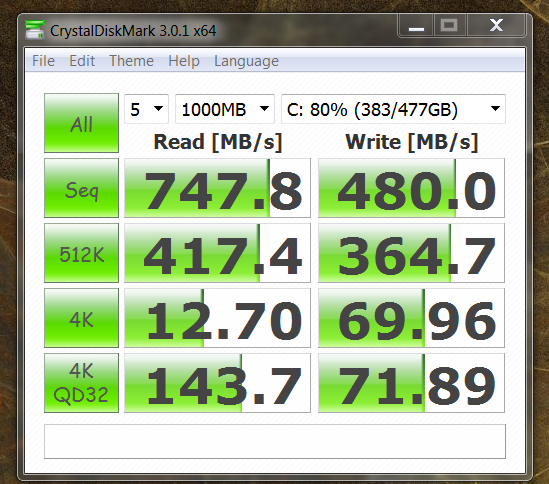
Task: Click the Write [MB/s] column header
Action: coord(412,142)
